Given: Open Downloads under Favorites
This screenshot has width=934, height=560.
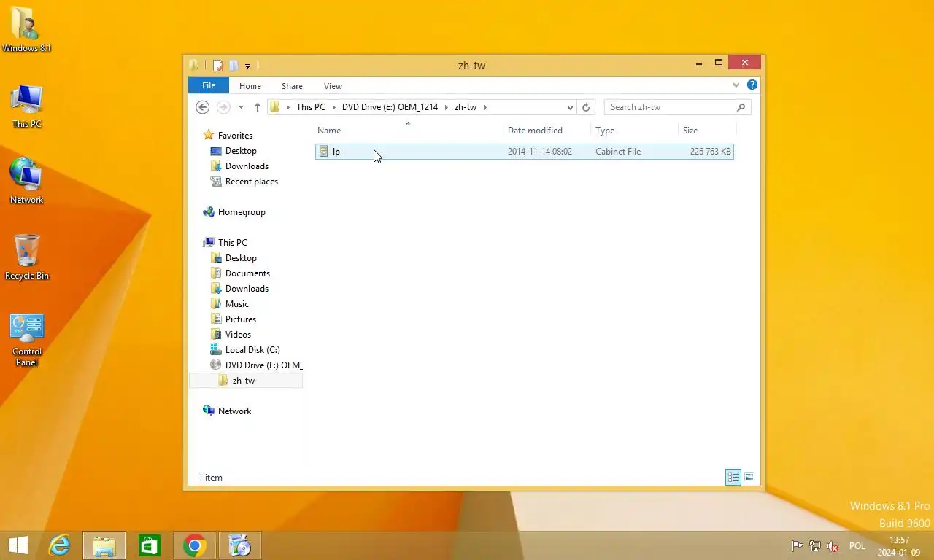Looking at the screenshot, I should point(247,166).
